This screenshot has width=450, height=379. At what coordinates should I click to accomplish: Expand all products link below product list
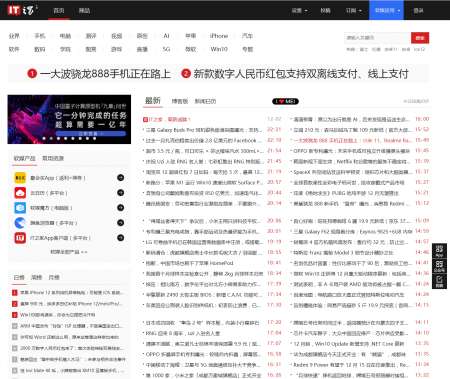pyautogui.click(x=69, y=252)
